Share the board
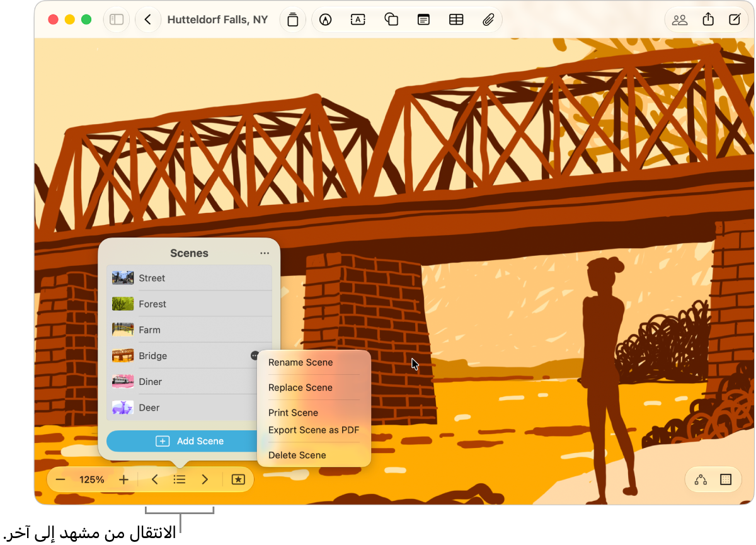 (708, 20)
